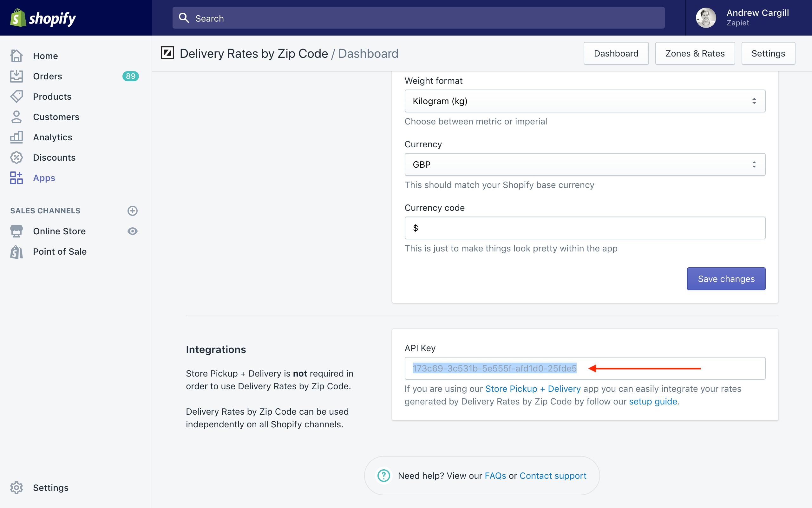Click Andrew Cargill's avatar
This screenshot has height=508, width=812.
pyautogui.click(x=706, y=18)
